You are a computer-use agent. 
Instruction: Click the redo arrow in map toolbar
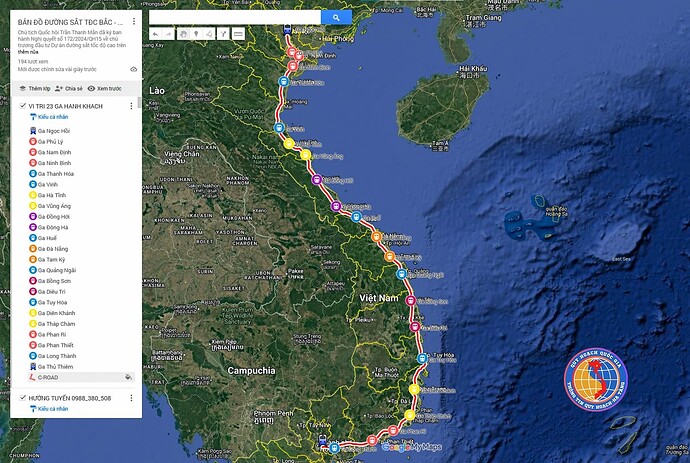(168, 34)
